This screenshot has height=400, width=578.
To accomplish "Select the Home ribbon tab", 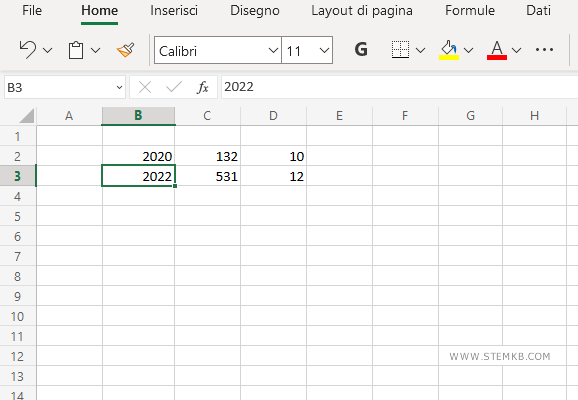I will [x=100, y=10].
